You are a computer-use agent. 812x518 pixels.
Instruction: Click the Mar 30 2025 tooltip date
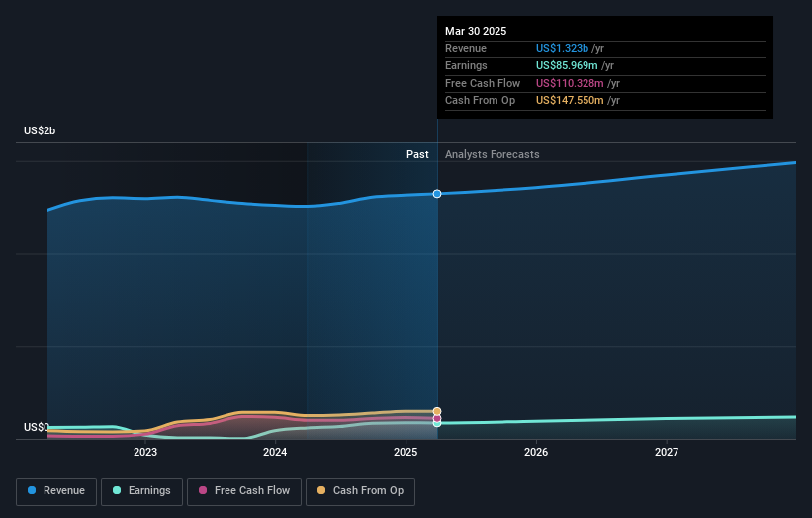(476, 31)
